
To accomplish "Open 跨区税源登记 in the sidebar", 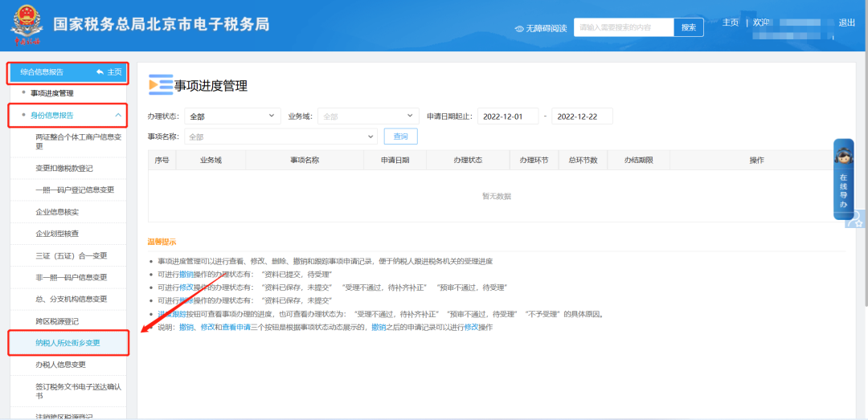I will (57, 321).
